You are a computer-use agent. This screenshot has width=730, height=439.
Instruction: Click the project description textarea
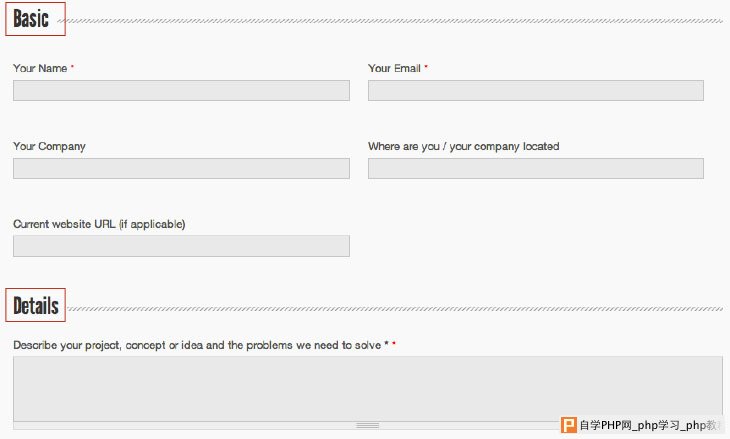pyautogui.click(x=368, y=389)
